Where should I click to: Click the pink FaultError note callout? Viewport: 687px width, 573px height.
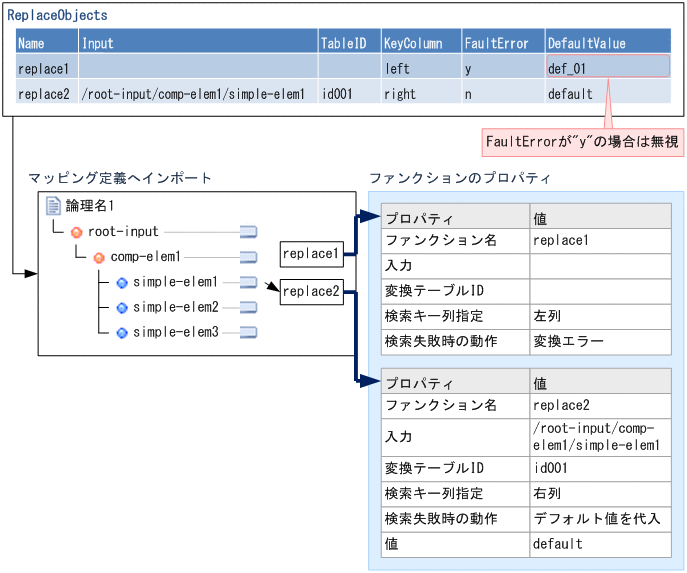(582, 142)
